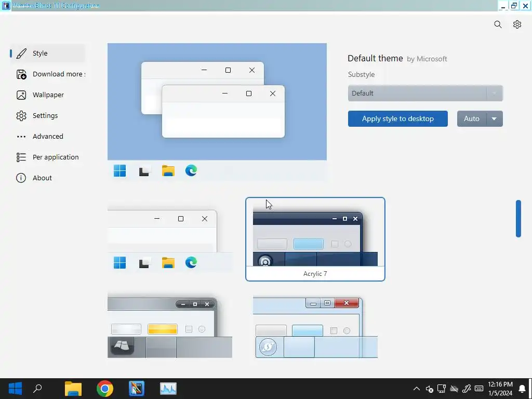This screenshot has width=532, height=399.
Task: Click the touch keyboard tray icon
Action: pos(478,389)
